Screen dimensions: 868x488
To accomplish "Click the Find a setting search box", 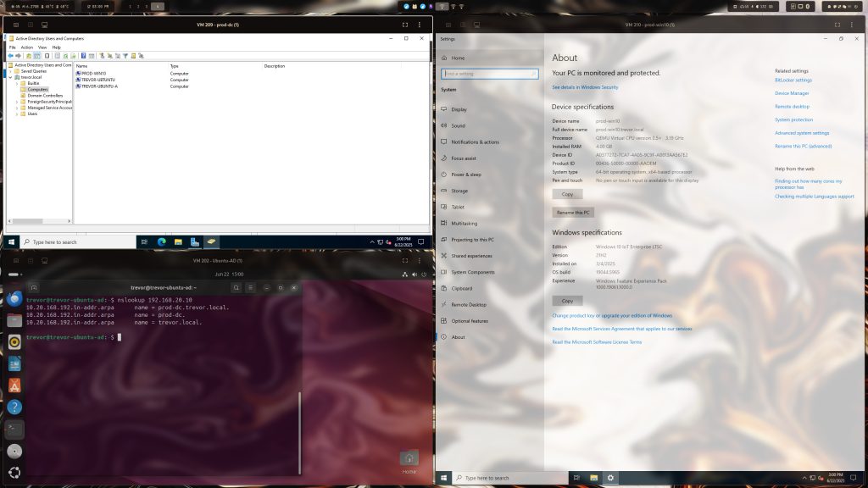I will click(x=490, y=74).
